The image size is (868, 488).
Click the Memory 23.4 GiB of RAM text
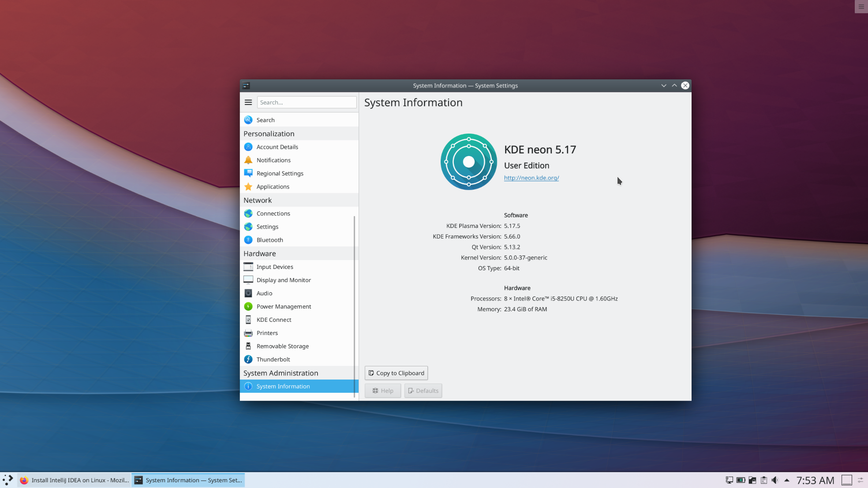[525, 309]
